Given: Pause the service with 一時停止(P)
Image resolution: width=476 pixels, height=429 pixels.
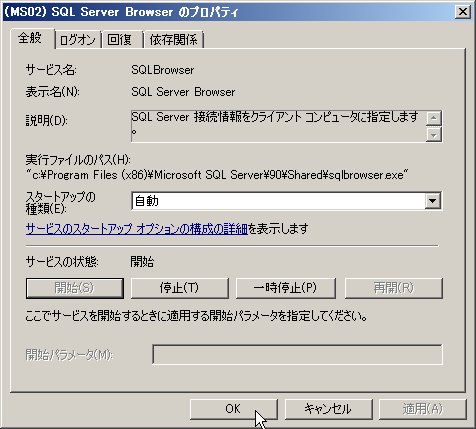Looking at the screenshot, I should (x=286, y=288).
